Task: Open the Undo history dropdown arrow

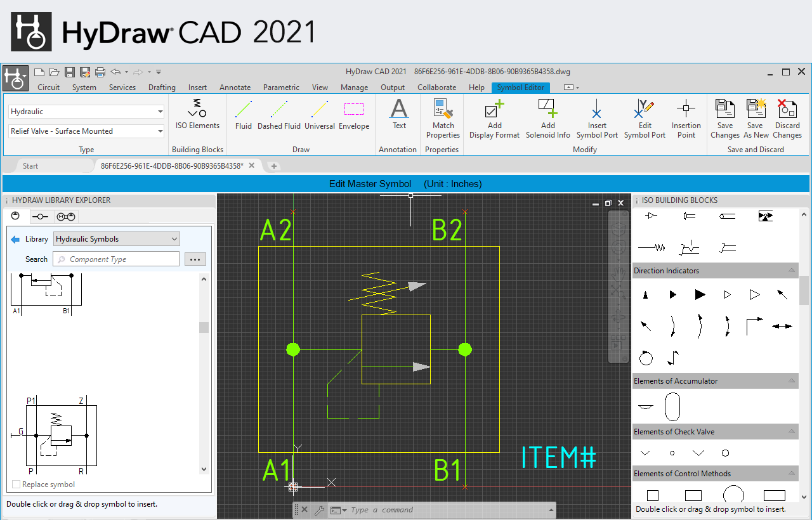Action: pos(126,72)
